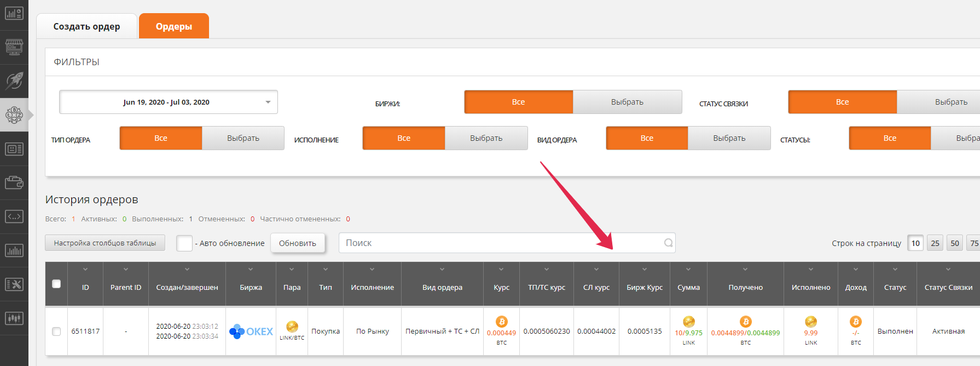Expand the ID column sort chevron
The image size is (980, 366).
point(85,270)
